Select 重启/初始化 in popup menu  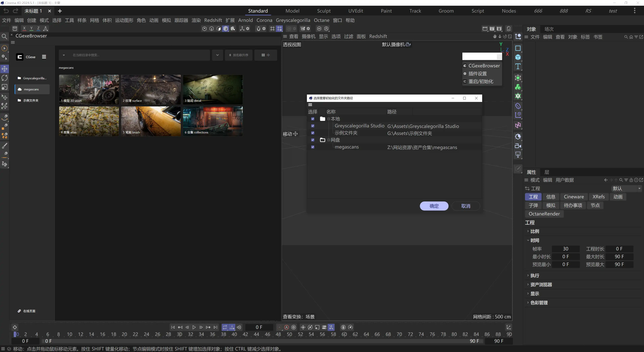tap(480, 81)
